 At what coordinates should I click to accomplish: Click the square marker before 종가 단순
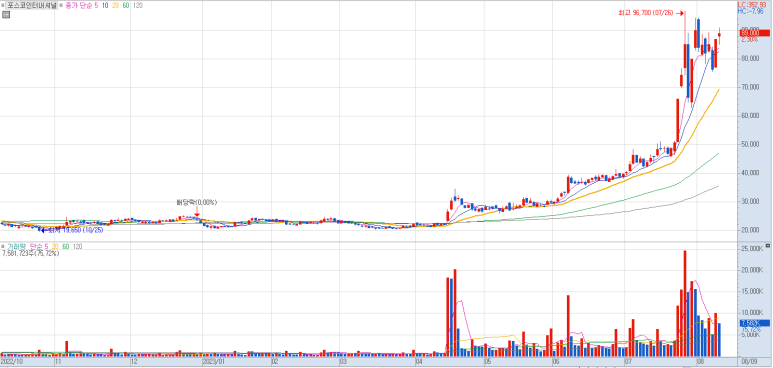coord(61,6)
